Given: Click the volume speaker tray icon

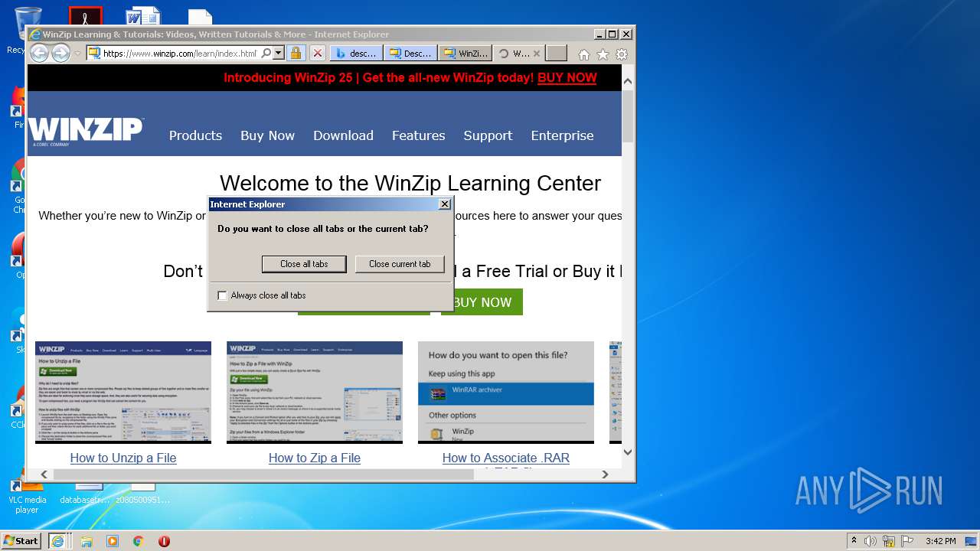Looking at the screenshot, I should tap(871, 541).
